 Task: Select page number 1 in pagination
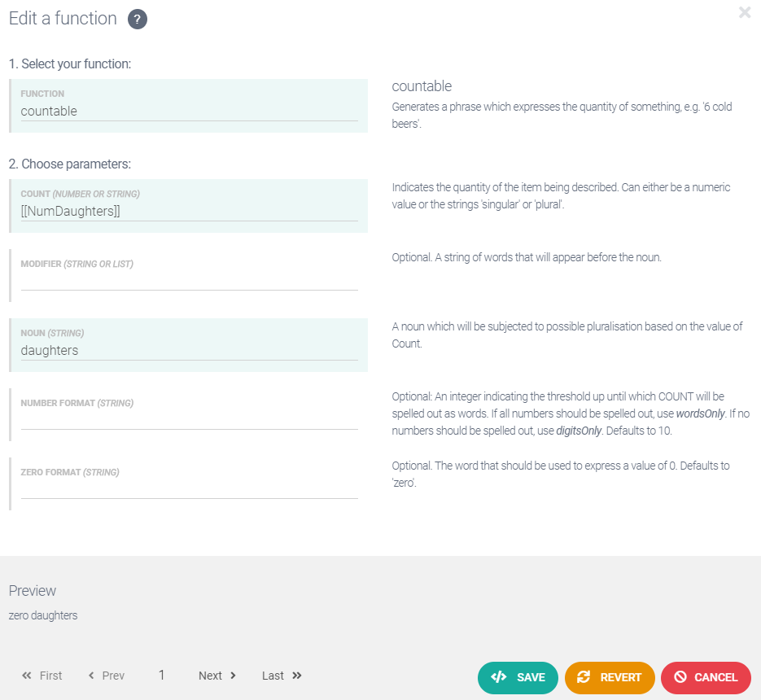(162, 675)
